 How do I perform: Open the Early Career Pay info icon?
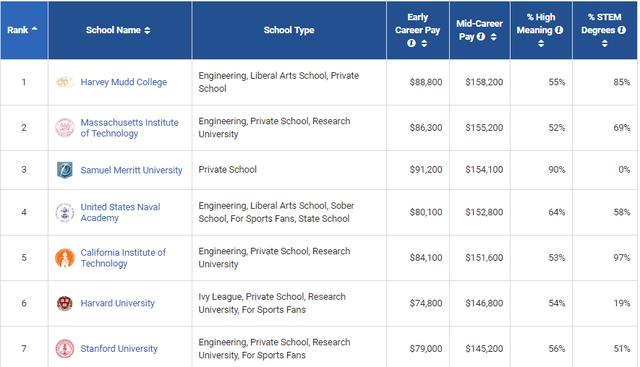click(411, 43)
